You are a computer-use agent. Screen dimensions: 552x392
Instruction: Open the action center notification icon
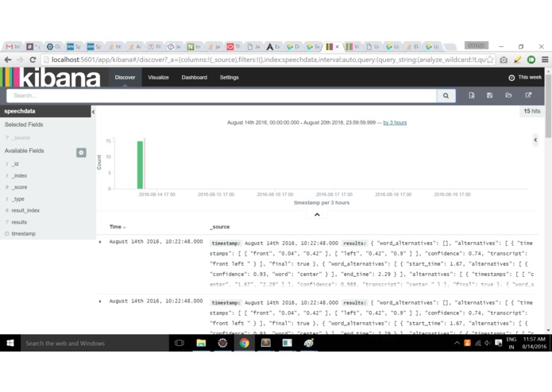coord(498,343)
